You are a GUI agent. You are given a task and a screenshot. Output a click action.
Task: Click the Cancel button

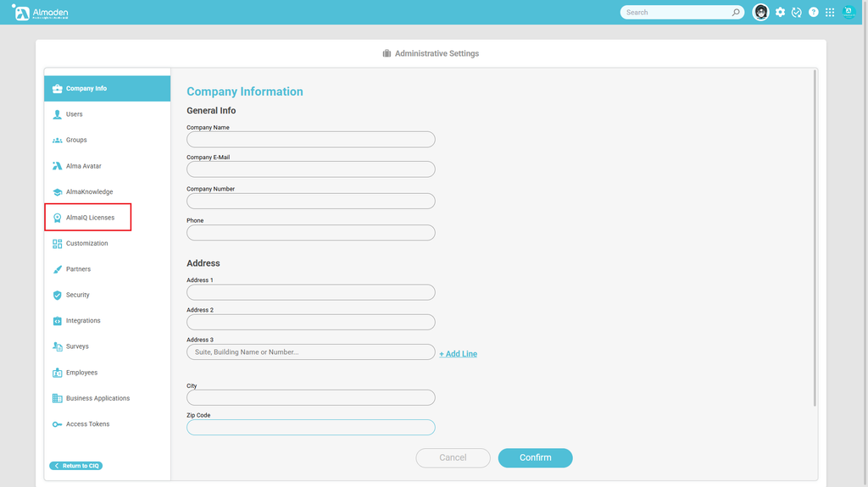pos(453,457)
